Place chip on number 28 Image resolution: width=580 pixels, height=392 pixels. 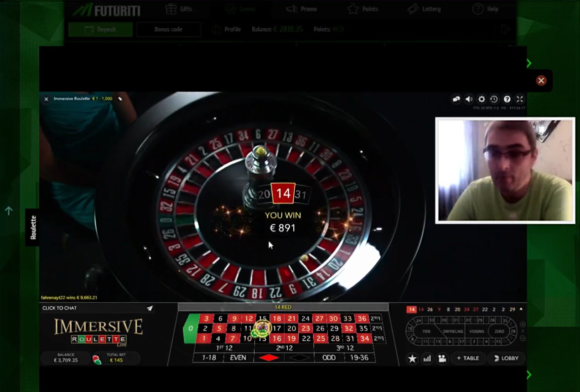pos(335,338)
